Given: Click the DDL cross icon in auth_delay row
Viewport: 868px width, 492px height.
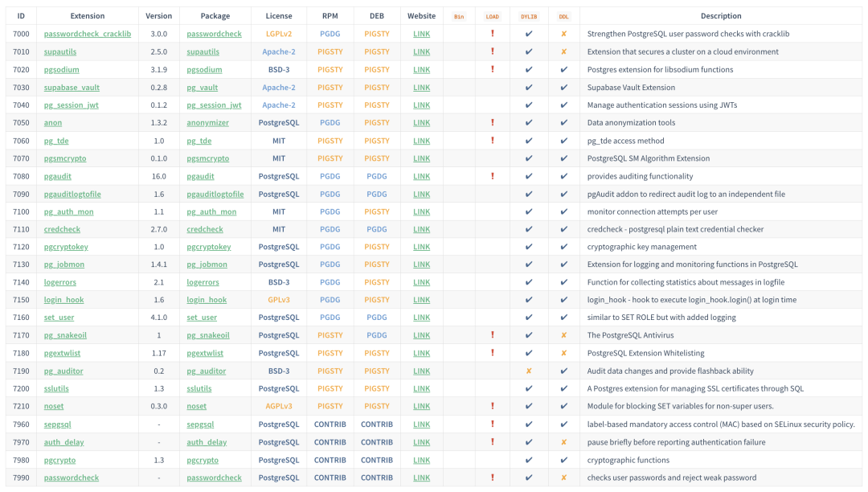Looking at the screenshot, I should pos(563,442).
